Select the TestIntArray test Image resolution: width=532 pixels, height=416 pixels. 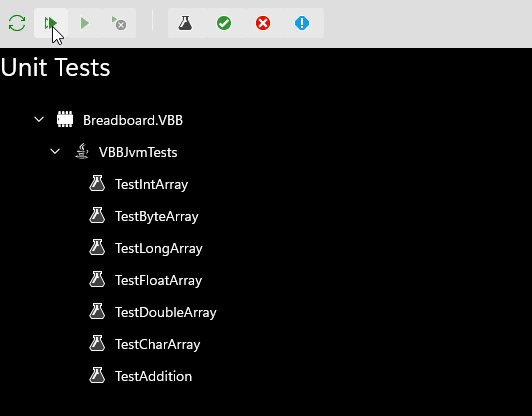151,184
